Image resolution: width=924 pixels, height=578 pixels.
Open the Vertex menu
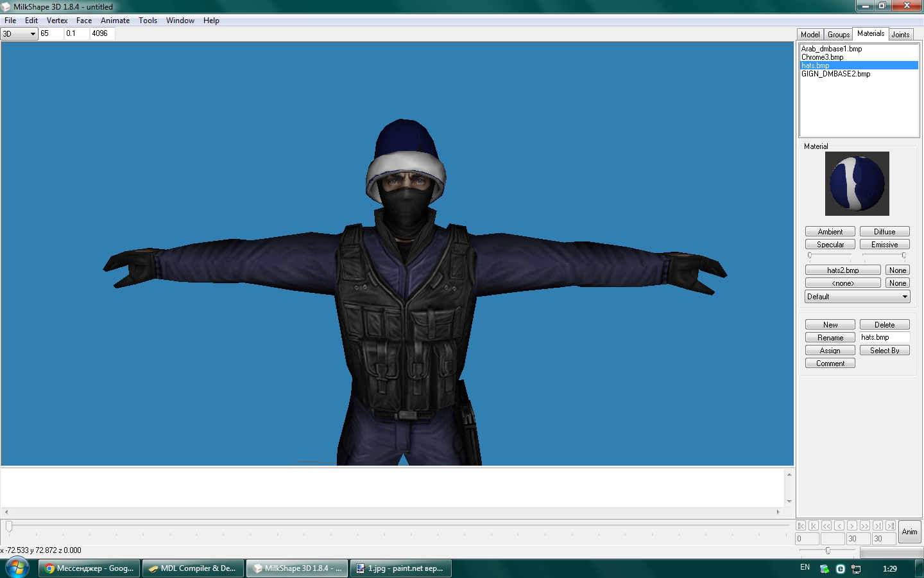(x=57, y=21)
